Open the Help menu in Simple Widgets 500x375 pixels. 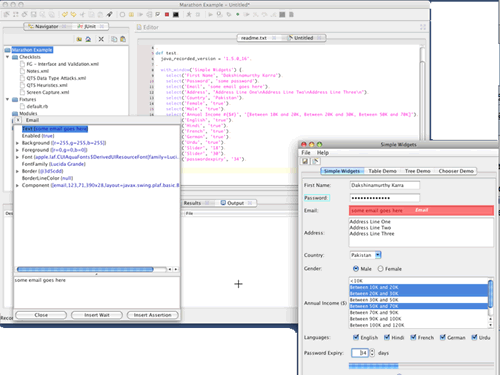pos(323,153)
